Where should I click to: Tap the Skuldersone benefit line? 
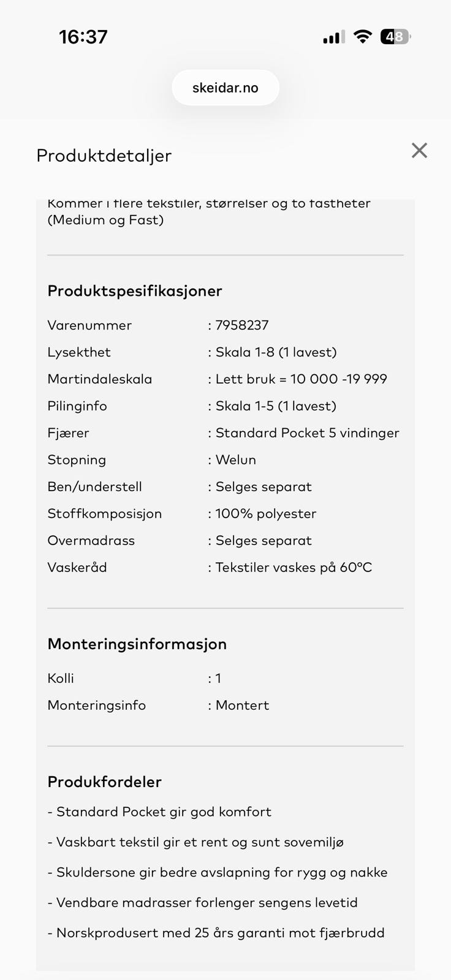click(218, 872)
